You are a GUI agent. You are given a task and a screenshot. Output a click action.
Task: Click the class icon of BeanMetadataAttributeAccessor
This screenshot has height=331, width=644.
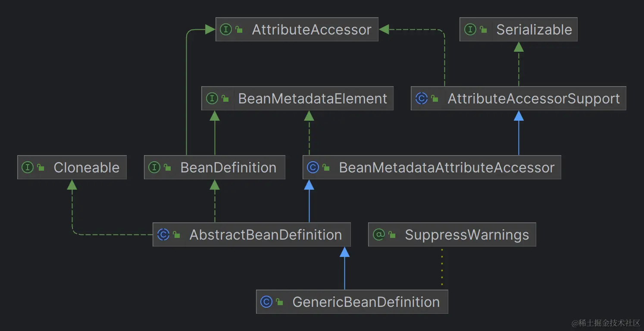pyautogui.click(x=313, y=167)
